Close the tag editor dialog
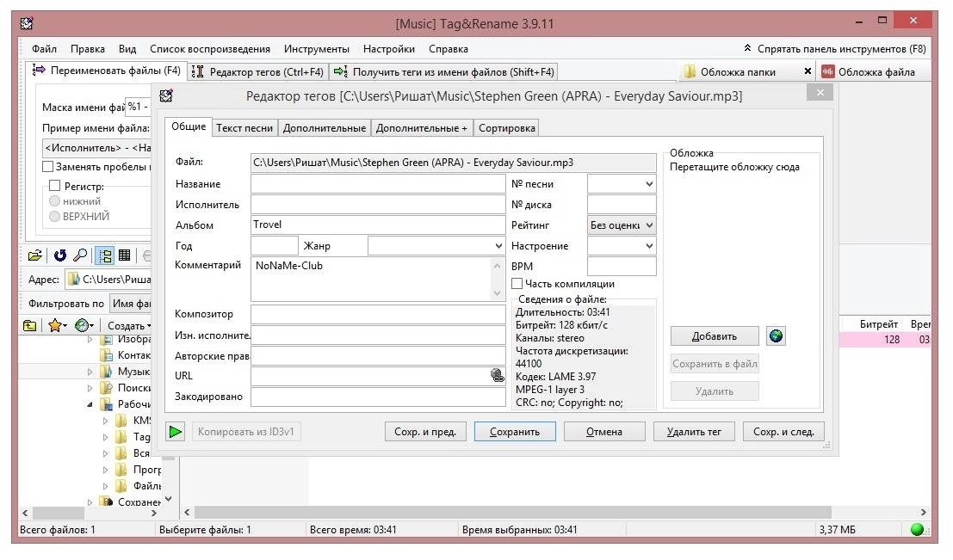Image resolution: width=953 pixels, height=560 pixels. (820, 92)
